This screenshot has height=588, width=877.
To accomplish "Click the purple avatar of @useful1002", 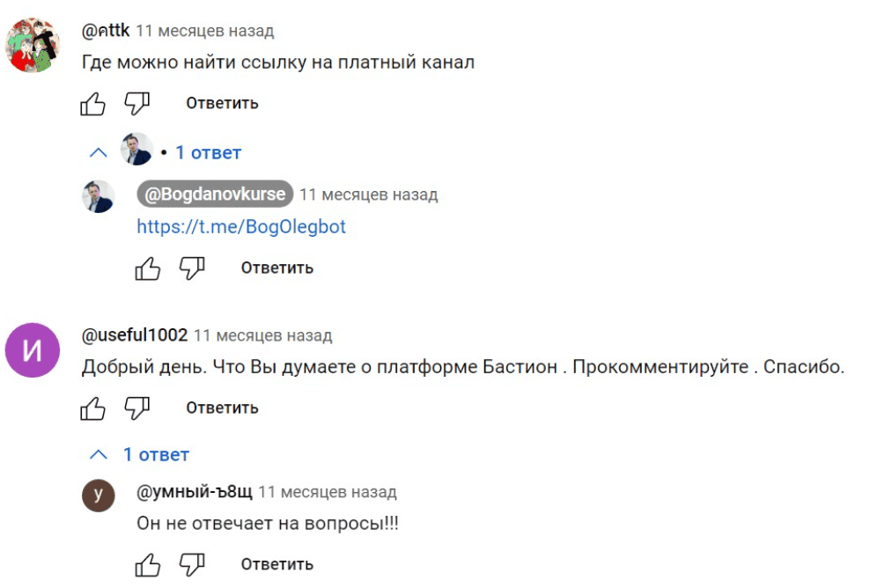I will [x=33, y=350].
